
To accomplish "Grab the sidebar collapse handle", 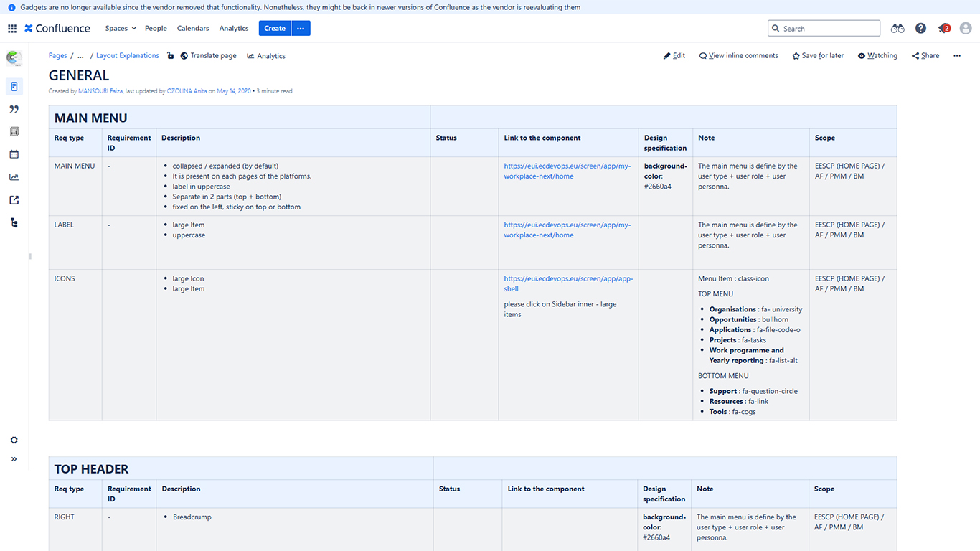I will click(x=31, y=256).
